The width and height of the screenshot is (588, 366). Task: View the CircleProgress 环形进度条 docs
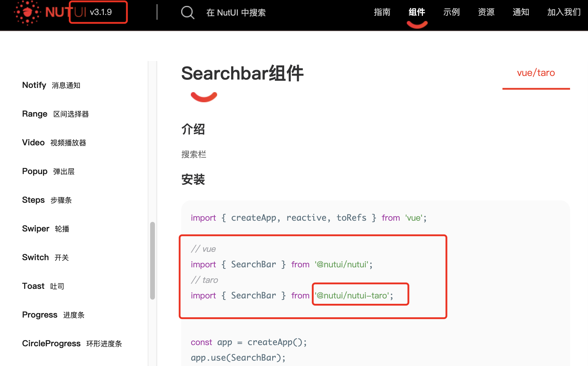click(72, 343)
